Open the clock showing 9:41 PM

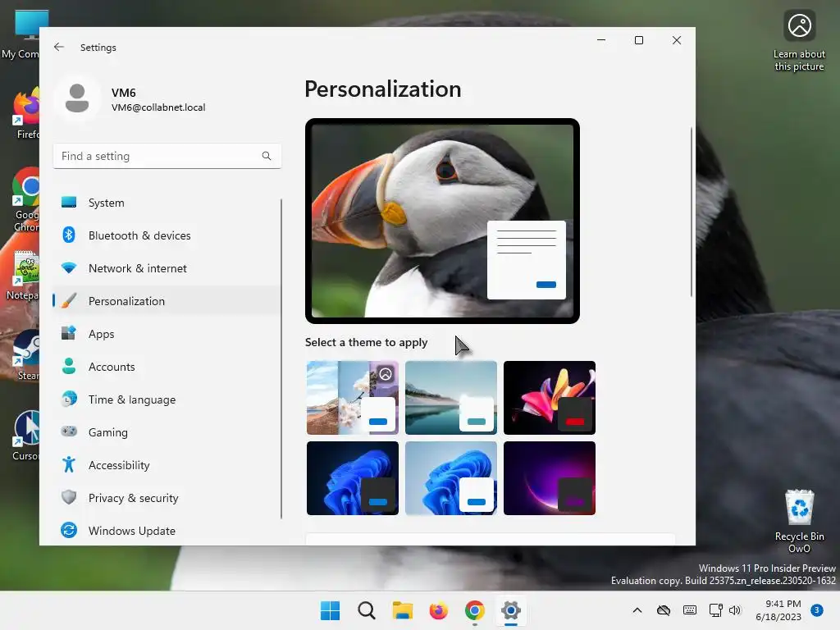pyautogui.click(x=778, y=610)
